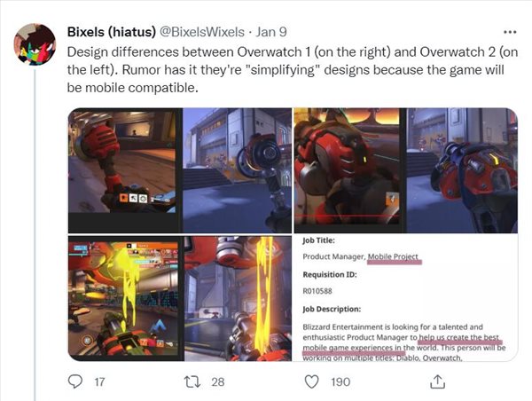Open the Bixels profile avatar picture
The image size is (532, 401).
point(35,44)
